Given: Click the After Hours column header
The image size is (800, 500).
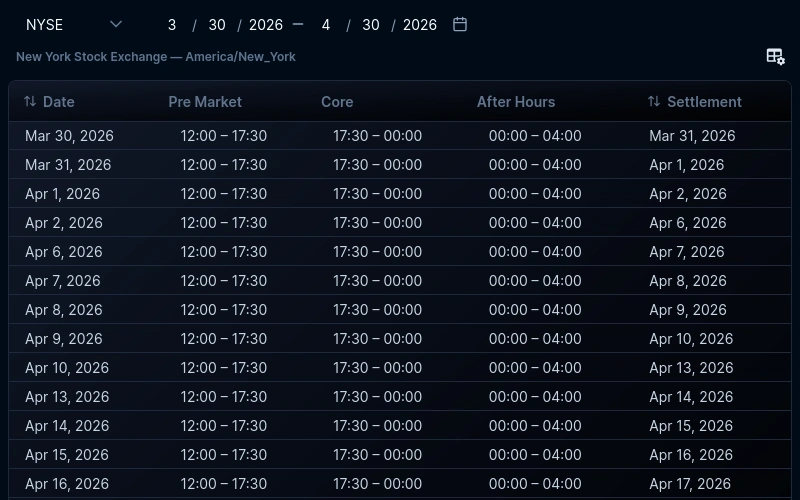Looking at the screenshot, I should tap(516, 102).
